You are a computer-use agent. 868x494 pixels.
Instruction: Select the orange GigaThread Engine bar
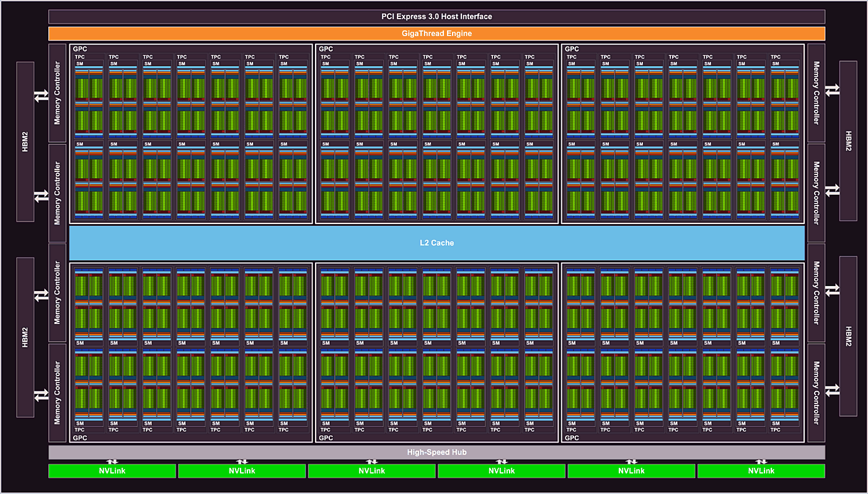[x=436, y=34]
